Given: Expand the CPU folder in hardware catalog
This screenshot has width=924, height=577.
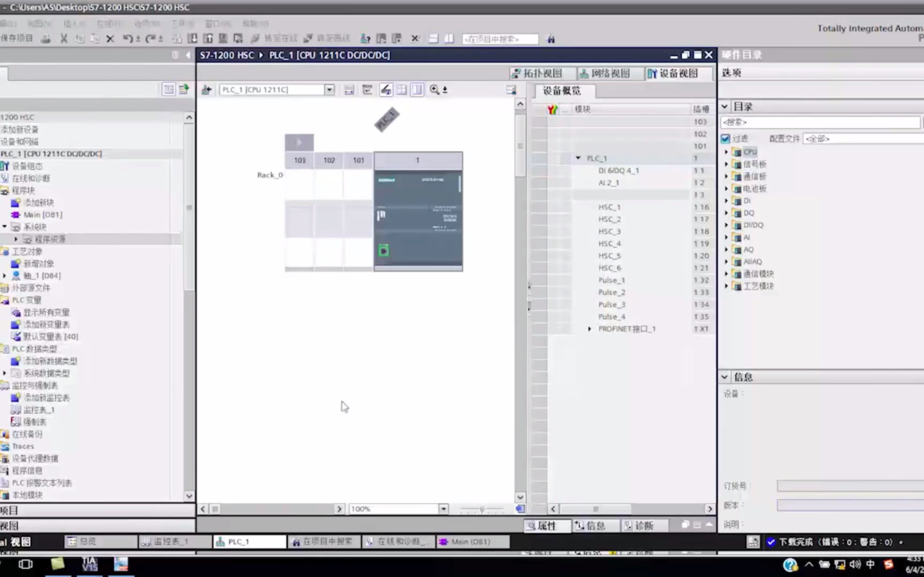Looking at the screenshot, I should (726, 152).
